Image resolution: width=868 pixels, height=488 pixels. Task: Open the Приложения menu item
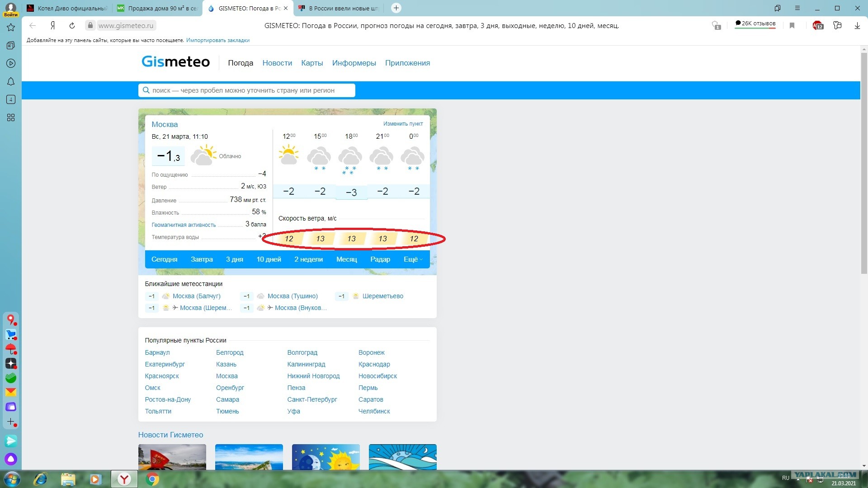(x=407, y=63)
